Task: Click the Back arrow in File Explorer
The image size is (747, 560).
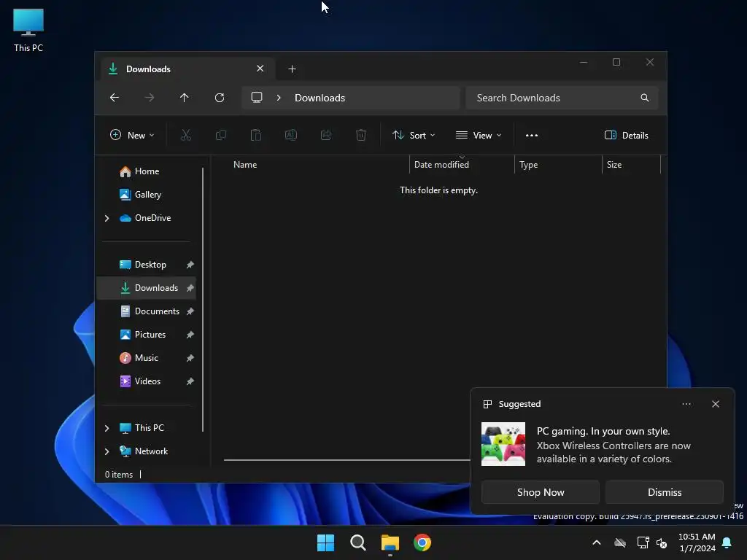Action: click(x=115, y=98)
